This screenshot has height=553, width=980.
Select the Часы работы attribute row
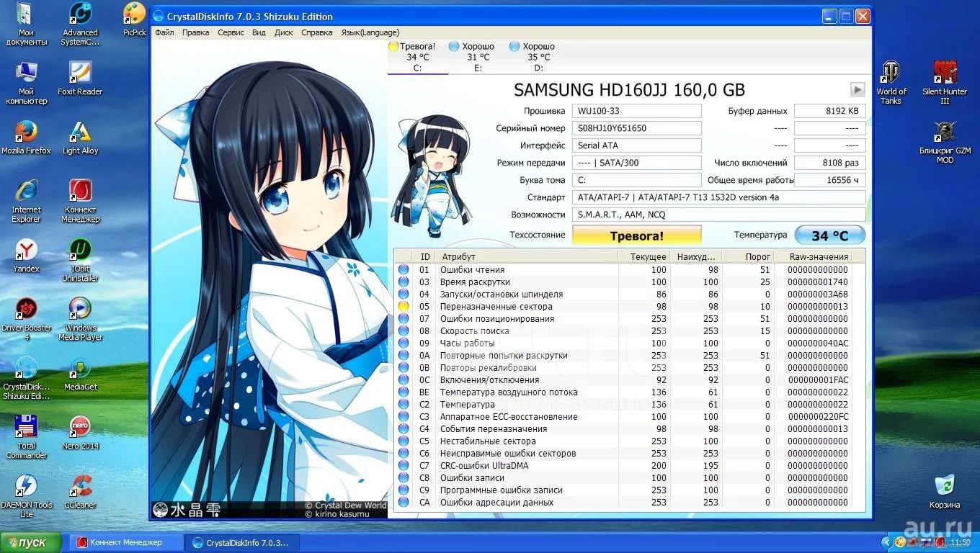click(623, 343)
